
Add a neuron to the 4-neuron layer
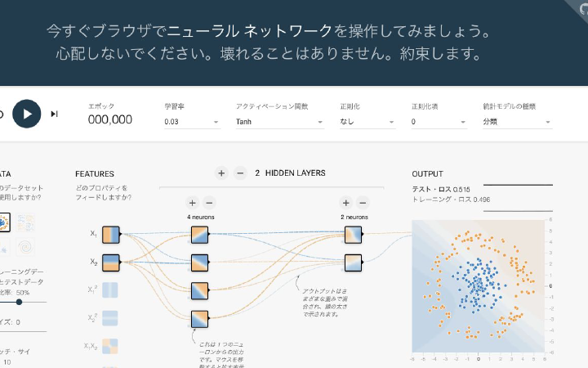click(193, 203)
